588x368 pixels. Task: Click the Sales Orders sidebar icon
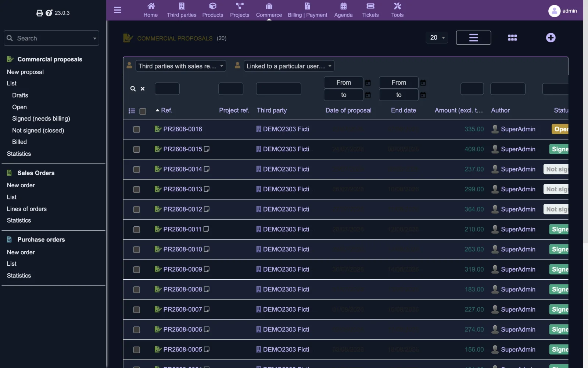coord(10,173)
